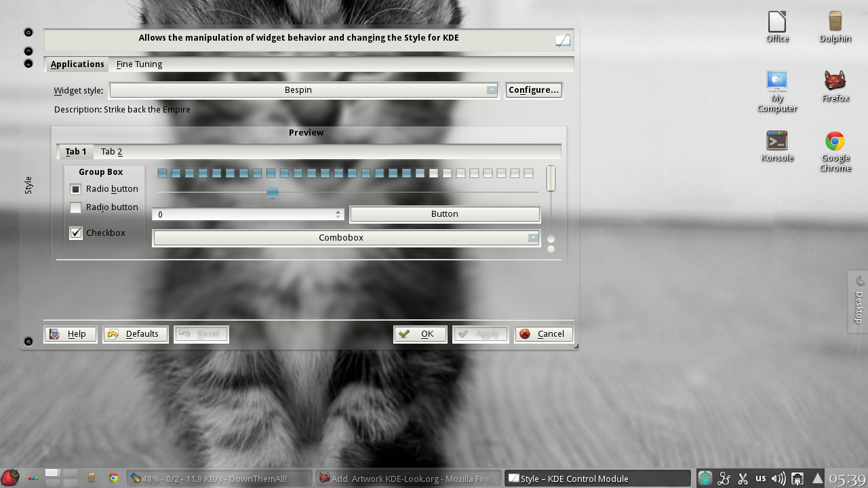868x488 pixels.
Task: Switch to the Fine Tuning tab
Action: coord(139,64)
